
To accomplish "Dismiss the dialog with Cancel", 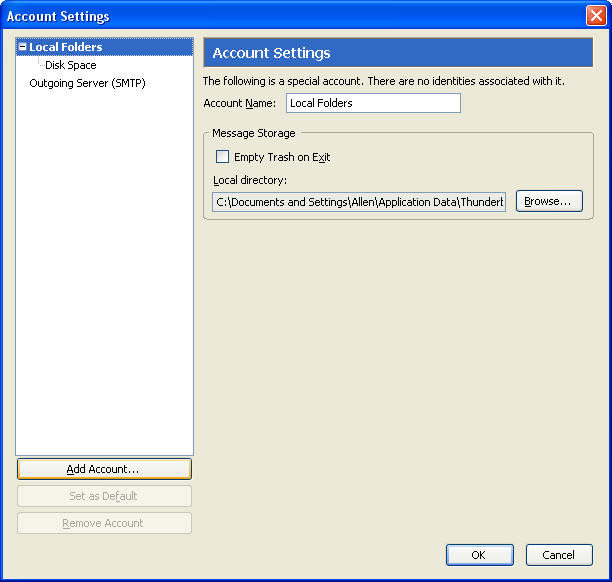I will 558,555.
